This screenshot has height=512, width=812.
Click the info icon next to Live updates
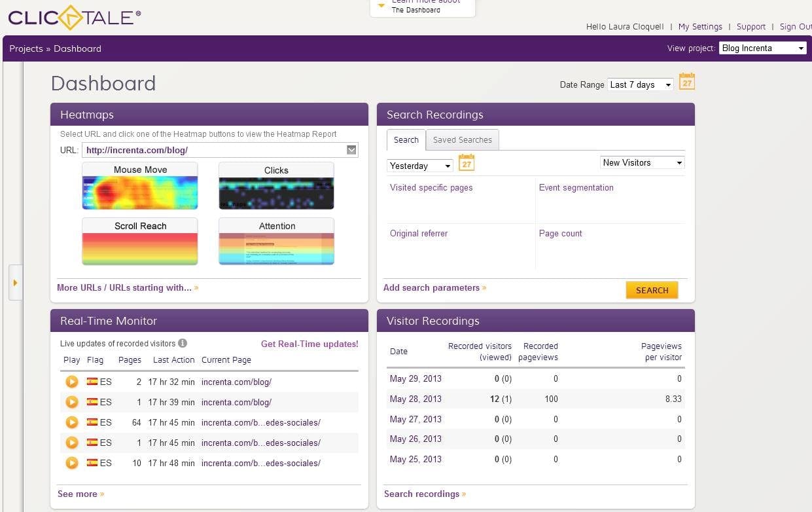pyautogui.click(x=183, y=343)
